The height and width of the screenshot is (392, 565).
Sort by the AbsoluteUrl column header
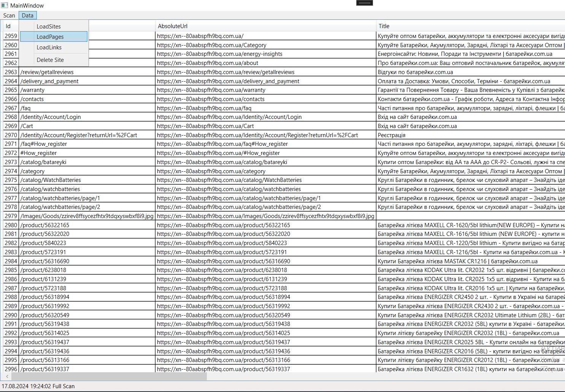pyautogui.click(x=265, y=26)
